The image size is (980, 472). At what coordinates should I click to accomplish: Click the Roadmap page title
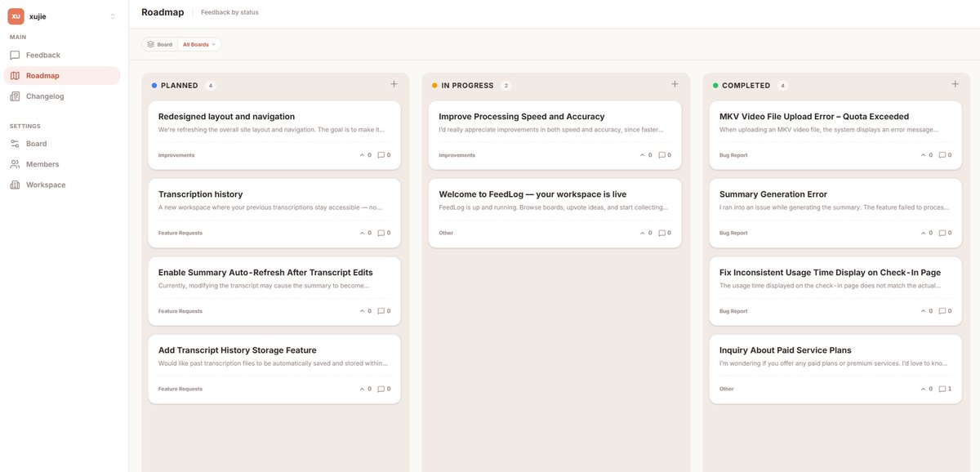click(x=161, y=12)
